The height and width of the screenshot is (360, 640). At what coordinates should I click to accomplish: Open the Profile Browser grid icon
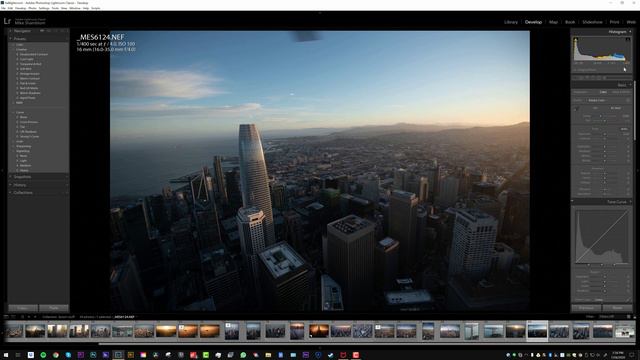pyautogui.click(x=628, y=100)
